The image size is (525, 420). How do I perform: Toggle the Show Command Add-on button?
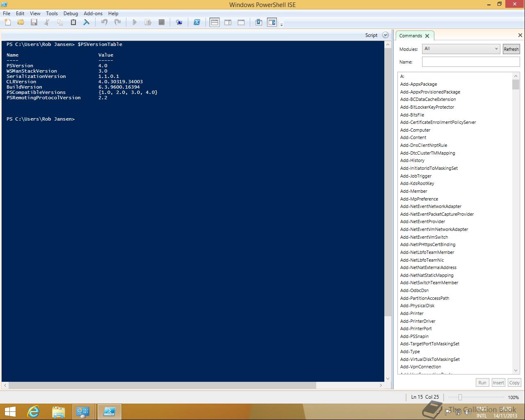click(x=272, y=23)
